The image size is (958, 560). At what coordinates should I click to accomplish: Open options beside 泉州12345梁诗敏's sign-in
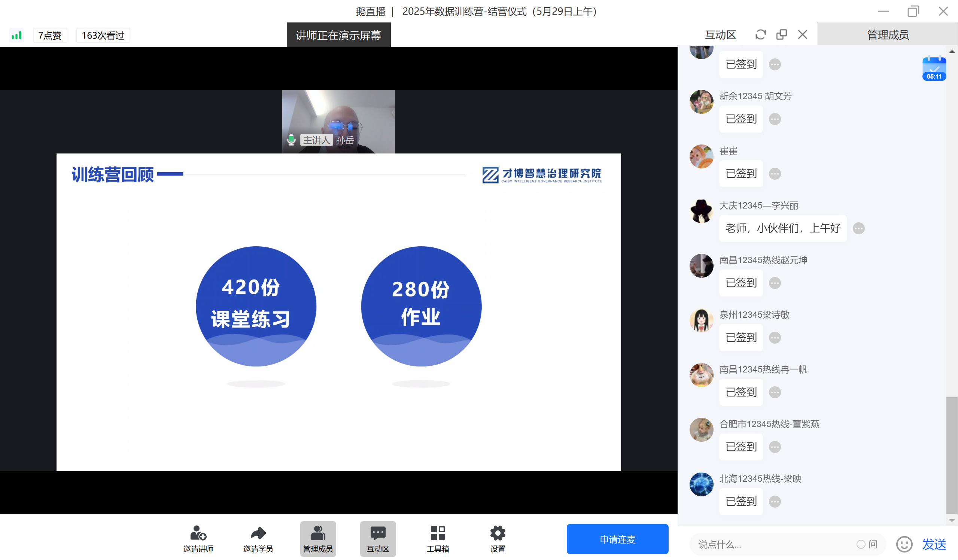(775, 337)
